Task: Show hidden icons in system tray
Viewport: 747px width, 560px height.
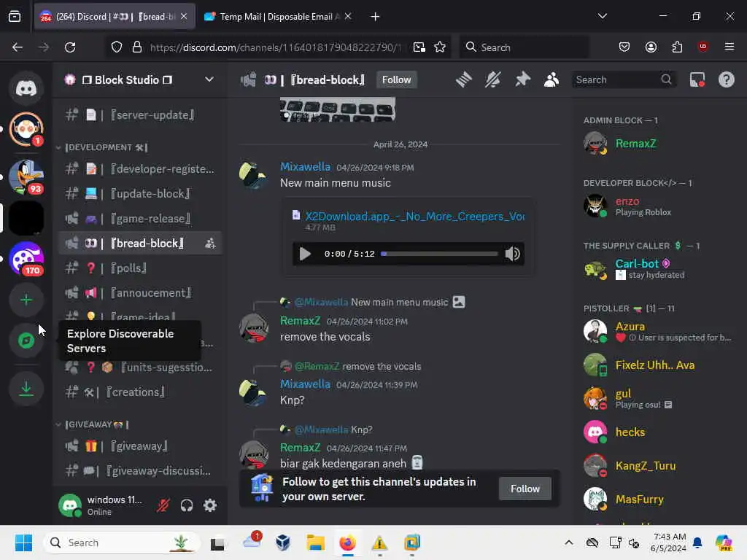Action: coord(569,542)
